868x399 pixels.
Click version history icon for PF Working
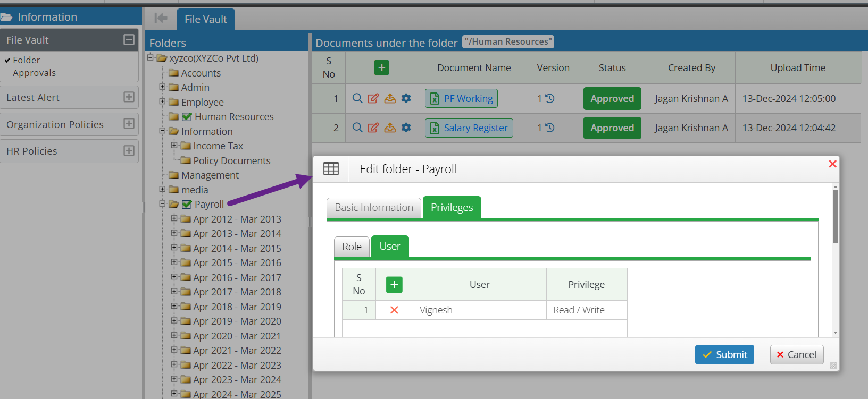(550, 98)
